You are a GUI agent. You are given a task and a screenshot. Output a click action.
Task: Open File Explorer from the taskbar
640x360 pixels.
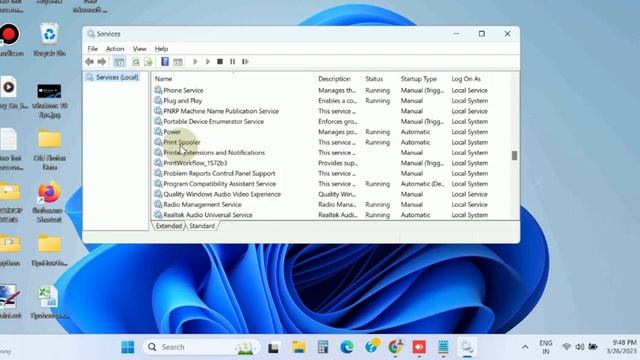(299, 347)
